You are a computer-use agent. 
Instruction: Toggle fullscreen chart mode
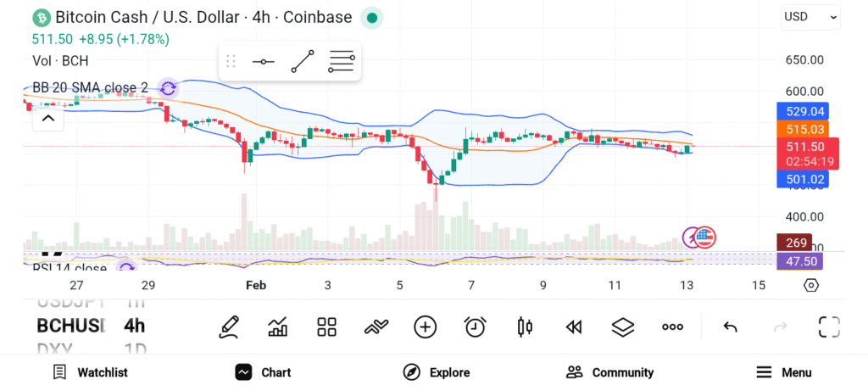coord(828,327)
